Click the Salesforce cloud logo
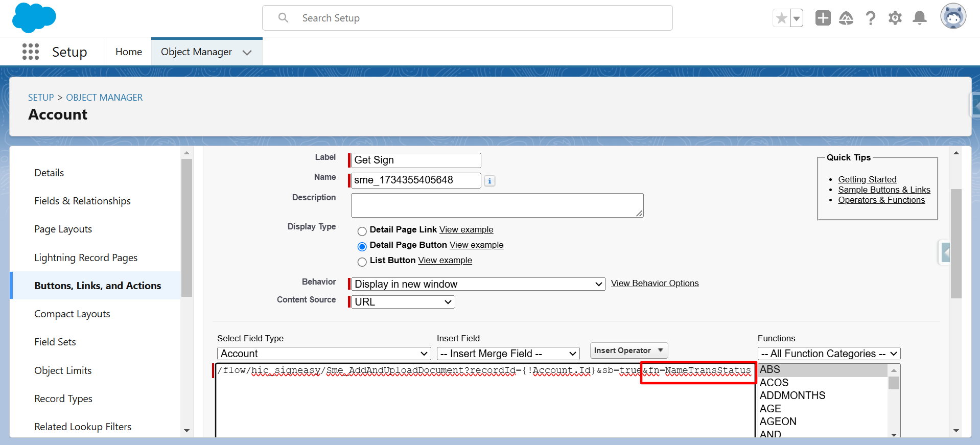The height and width of the screenshot is (445, 980). coord(34,17)
